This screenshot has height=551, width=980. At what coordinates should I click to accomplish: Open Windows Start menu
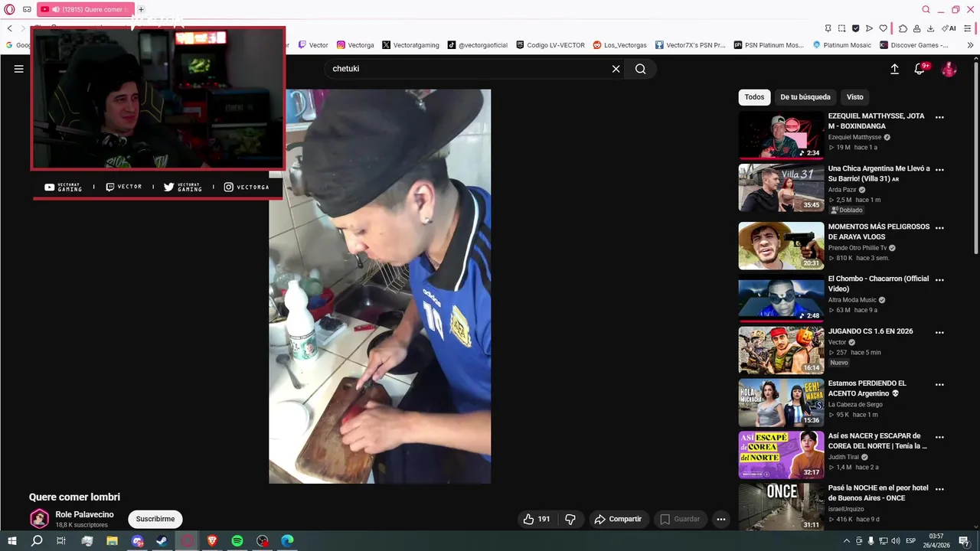[x=12, y=541]
